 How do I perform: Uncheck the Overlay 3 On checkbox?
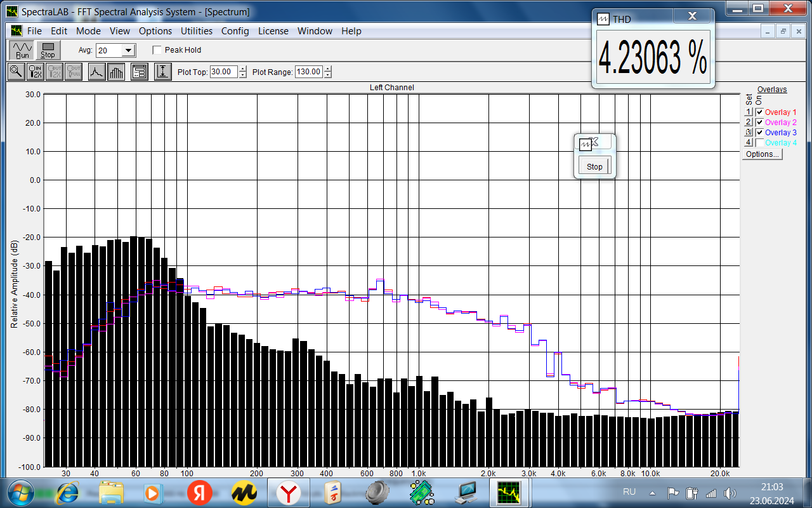click(759, 133)
